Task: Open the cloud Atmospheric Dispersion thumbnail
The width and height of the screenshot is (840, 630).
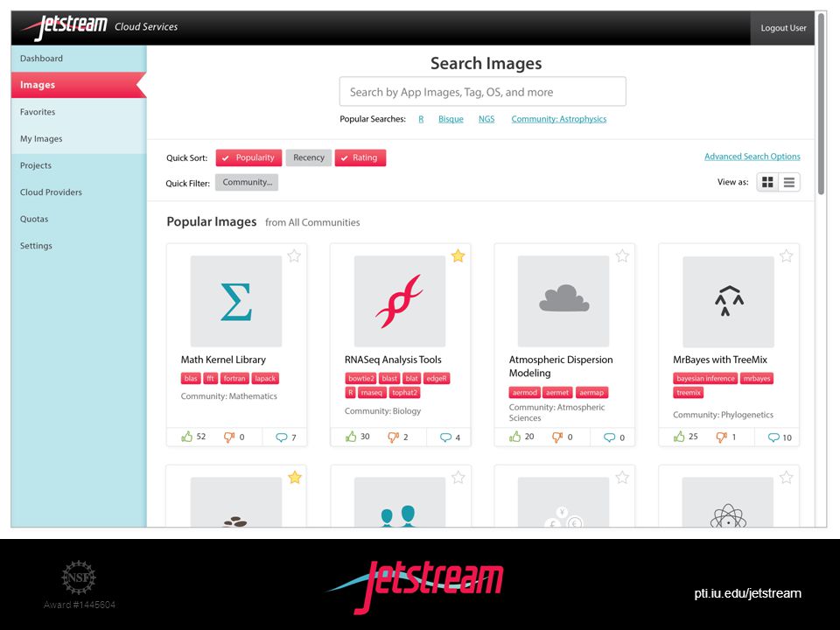Action: point(563,301)
